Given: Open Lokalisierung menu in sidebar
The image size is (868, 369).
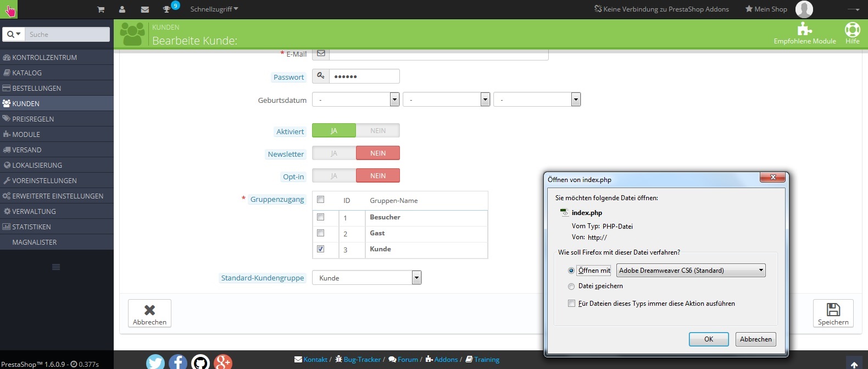Looking at the screenshot, I should 57,165.
